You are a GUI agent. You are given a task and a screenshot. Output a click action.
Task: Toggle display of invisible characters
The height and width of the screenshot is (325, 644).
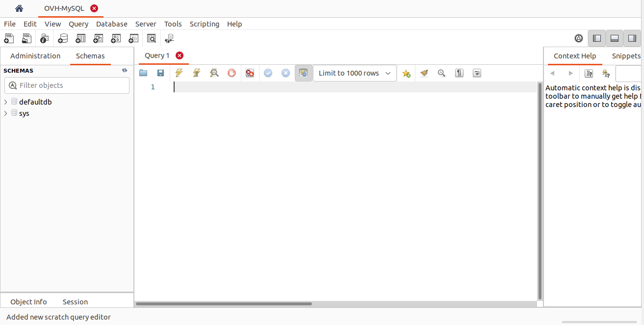pyautogui.click(x=459, y=73)
